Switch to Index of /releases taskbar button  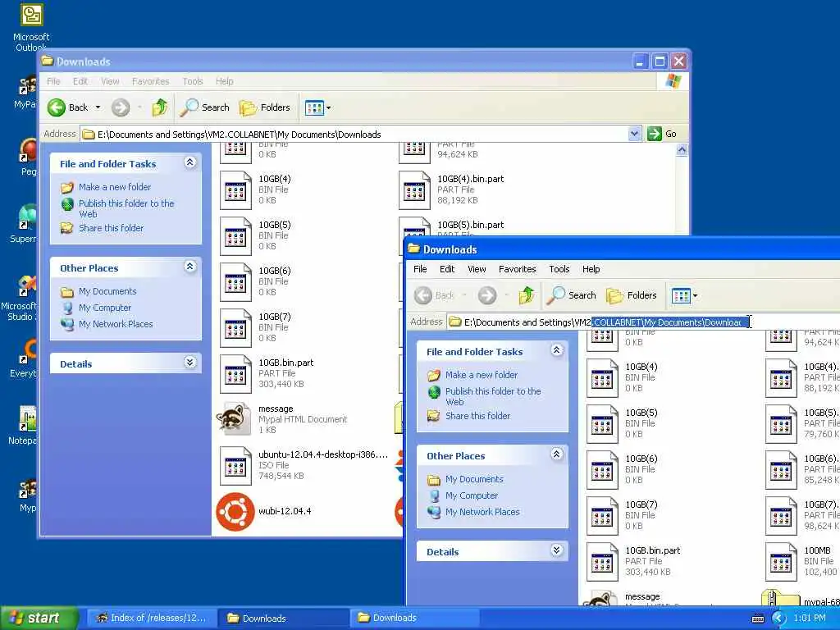coord(152,619)
